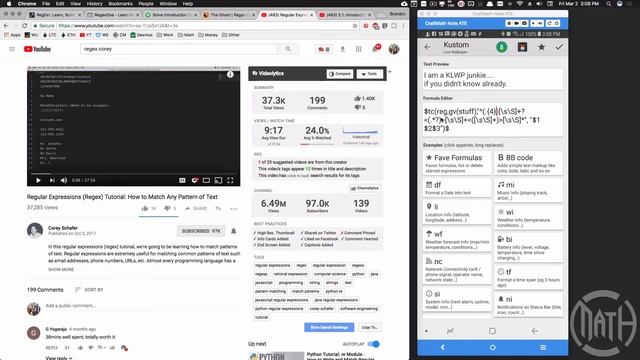The height and width of the screenshot is (360, 640).
Task: Click the info icon on the video
Action: click(230, 75)
